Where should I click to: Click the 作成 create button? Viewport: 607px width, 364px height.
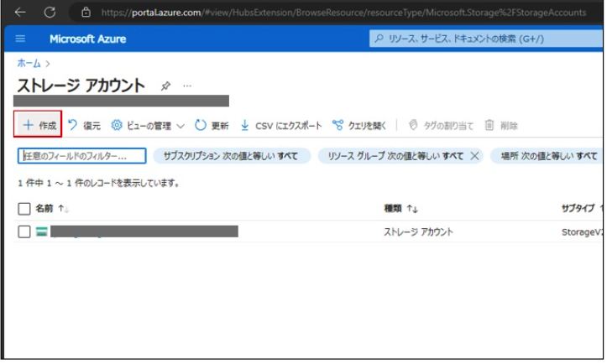point(39,126)
